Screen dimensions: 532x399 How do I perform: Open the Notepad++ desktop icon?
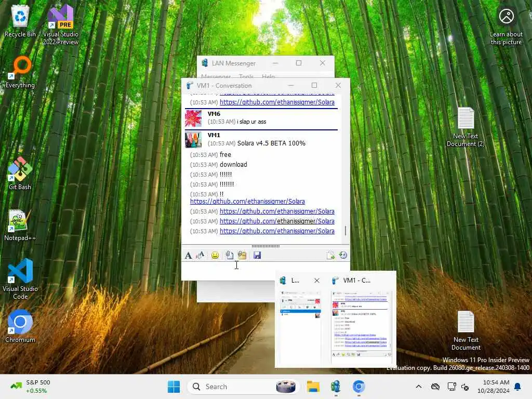point(20,224)
